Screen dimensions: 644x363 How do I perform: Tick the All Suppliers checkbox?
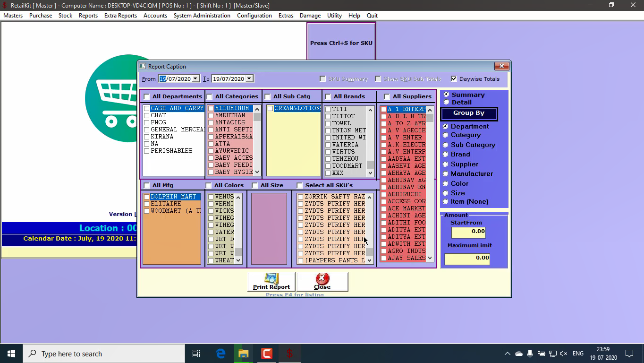pyautogui.click(x=387, y=97)
